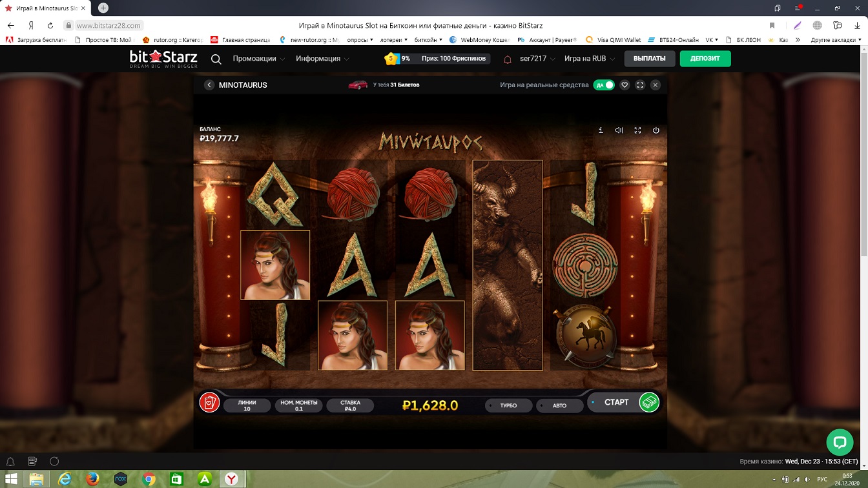
Task: Click the РУС language indicator in system tray
Action: pyautogui.click(x=822, y=479)
